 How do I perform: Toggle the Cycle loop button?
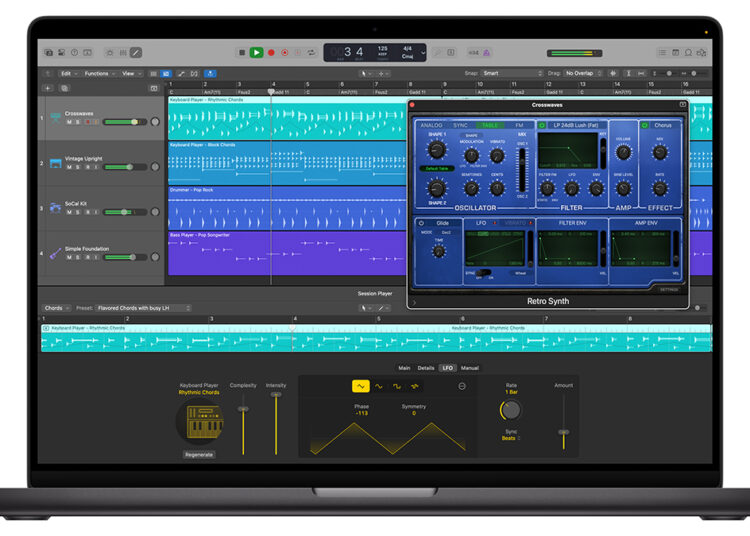pos(311,53)
